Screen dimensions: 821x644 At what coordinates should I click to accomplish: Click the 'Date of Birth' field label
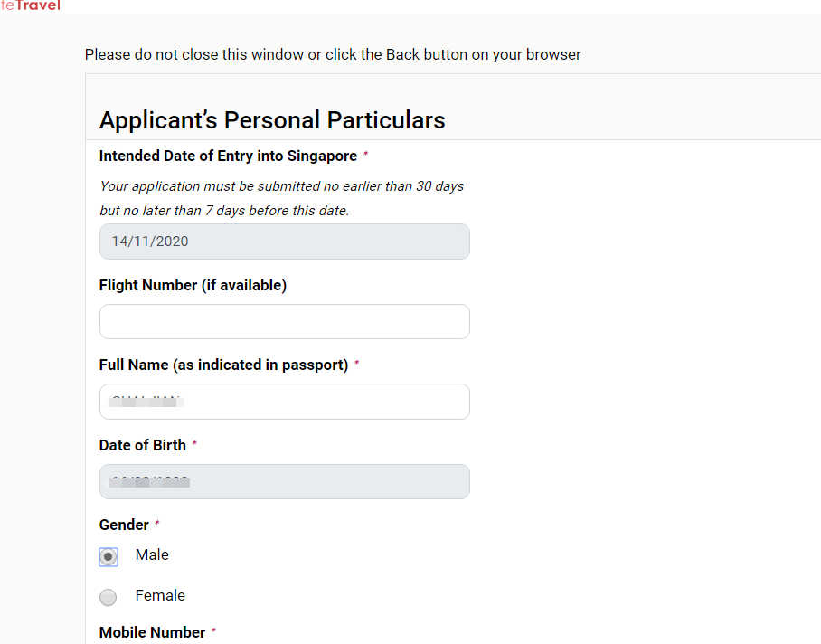(142, 445)
